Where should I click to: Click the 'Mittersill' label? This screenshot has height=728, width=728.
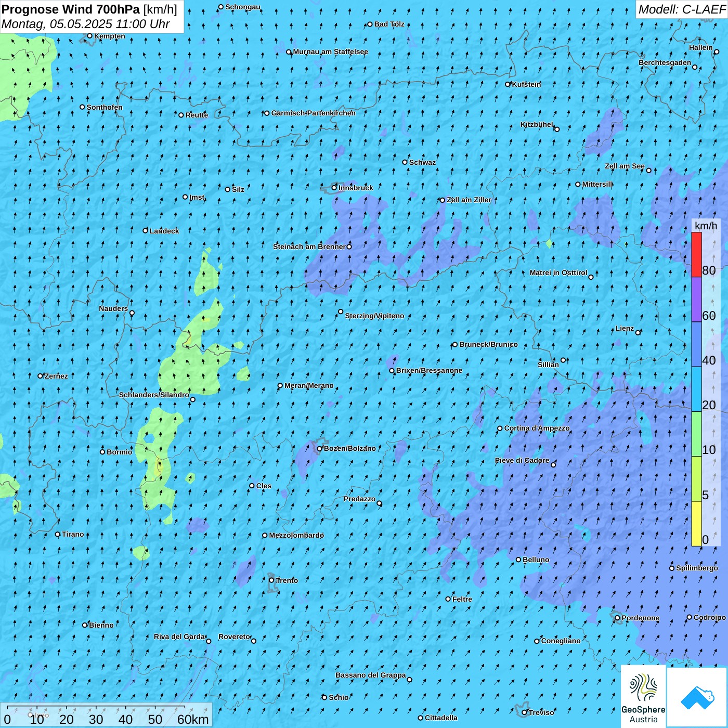pyautogui.click(x=597, y=185)
